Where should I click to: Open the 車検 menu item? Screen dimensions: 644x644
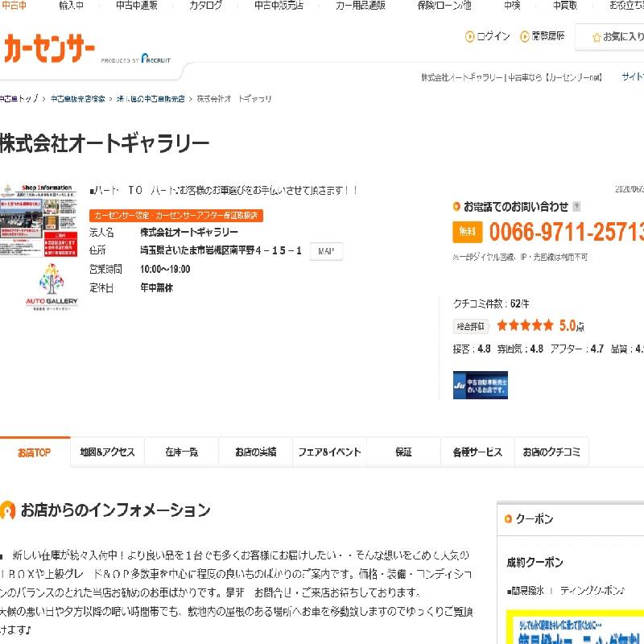[x=512, y=6]
